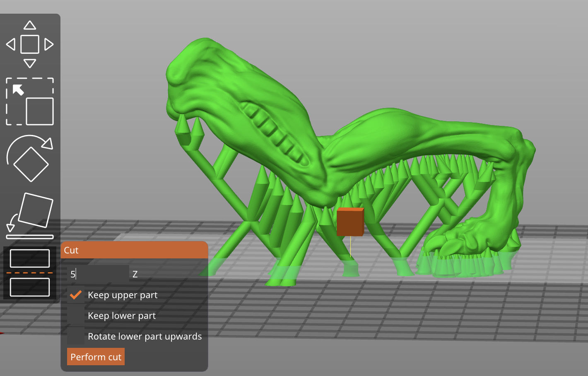Select the Scale tool icon
Viewport: 588px width, 376px height.
point(30,101)
